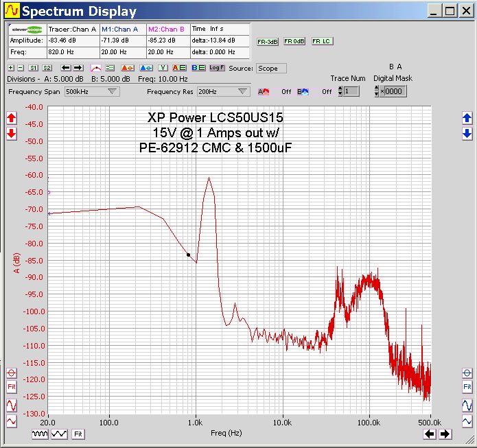Click the blue small sine wave icon
The height and width of the screenshot is (448, 477).
[467, 421]
